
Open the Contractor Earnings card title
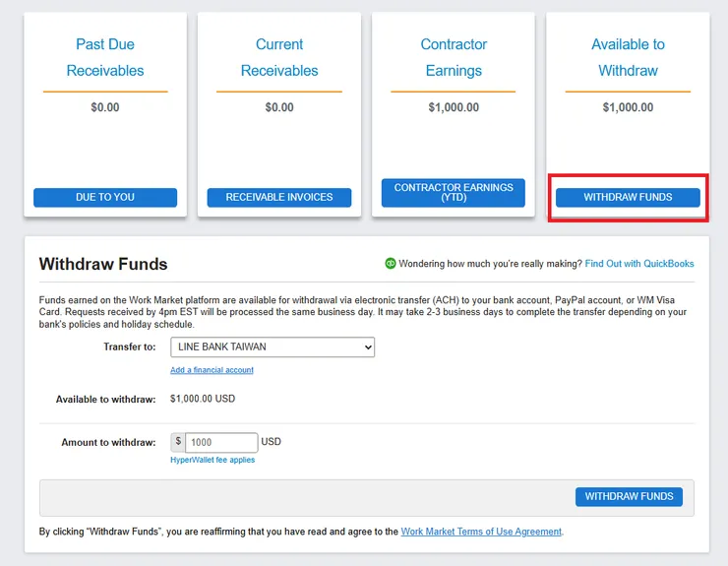tap(454, 57)
